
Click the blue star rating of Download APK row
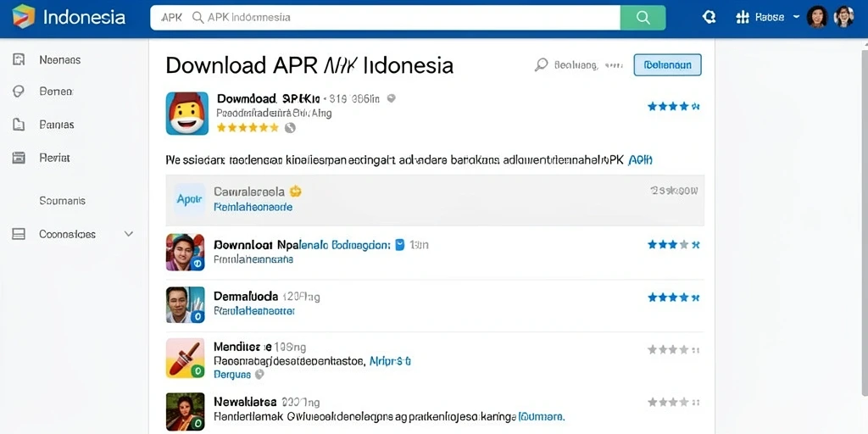point(674,106)
